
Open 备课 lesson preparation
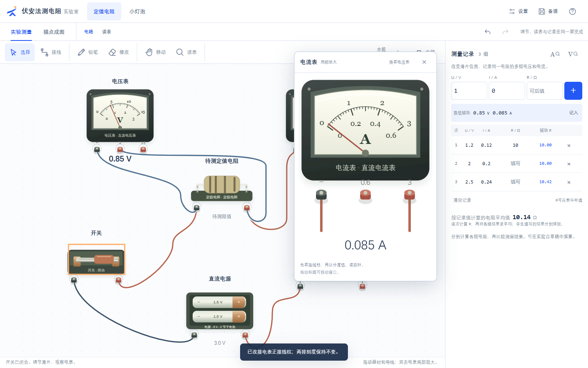(548, 11)
